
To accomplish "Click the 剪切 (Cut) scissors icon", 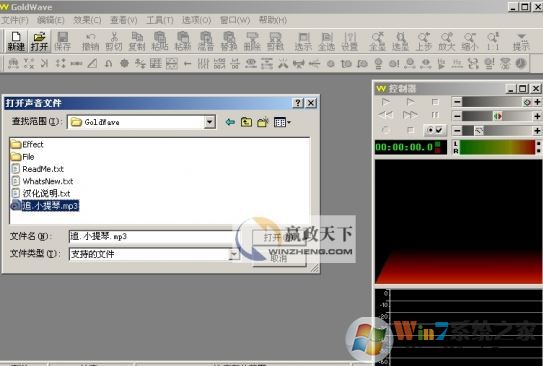I will (x=114, y=41).
